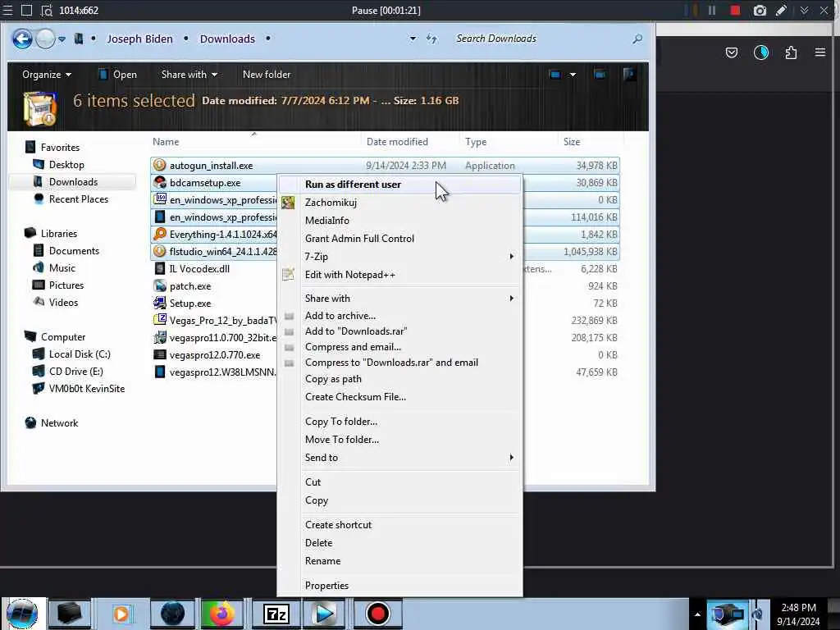The height and width of the screenshot is (630, 840).
Task: Open Recent Places in the sidebar
Action: pyautogui.click(x=78, y=199)
